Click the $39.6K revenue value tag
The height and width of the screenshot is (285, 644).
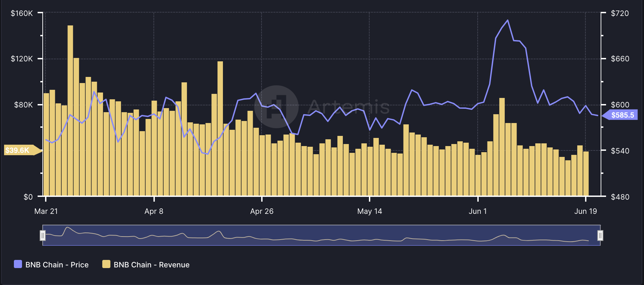pos(23,150)
